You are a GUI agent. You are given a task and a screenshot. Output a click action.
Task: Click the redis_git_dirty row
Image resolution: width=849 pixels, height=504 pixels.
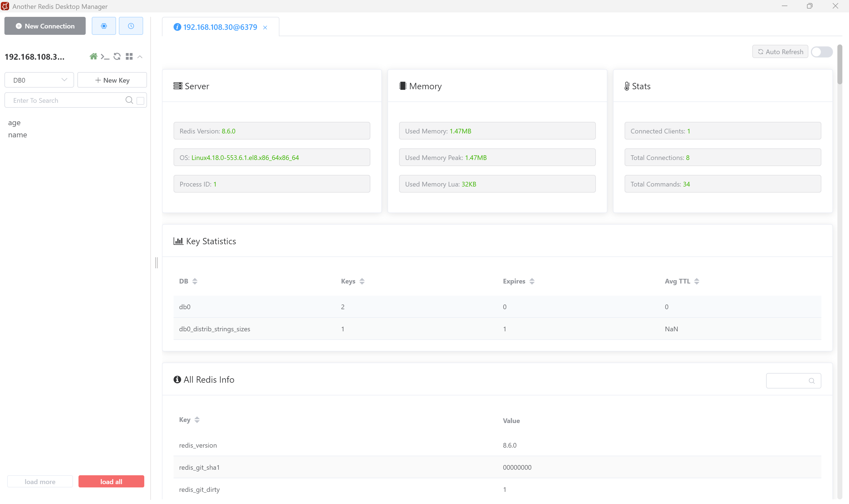[497, 489]
